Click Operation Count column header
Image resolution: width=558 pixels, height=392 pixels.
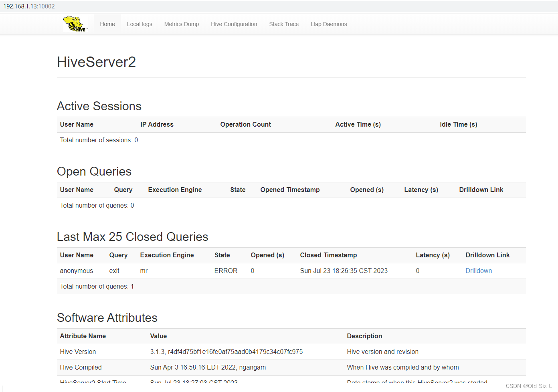245,125
